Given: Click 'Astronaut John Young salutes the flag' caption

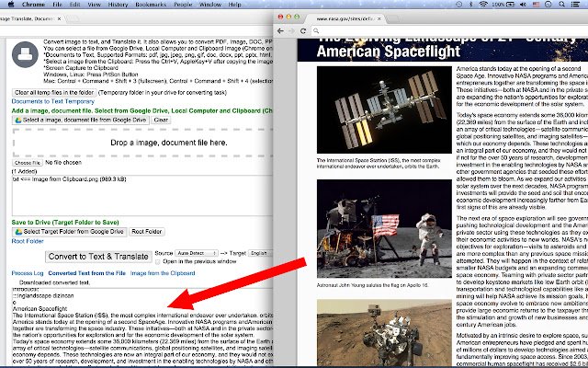Looking at the screenshot, I should [x=372, y=285].
